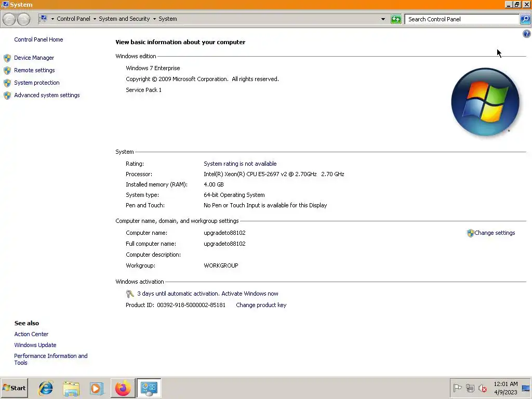Open the Action Center link
532x399 pixels.
(x=31, y=334)
